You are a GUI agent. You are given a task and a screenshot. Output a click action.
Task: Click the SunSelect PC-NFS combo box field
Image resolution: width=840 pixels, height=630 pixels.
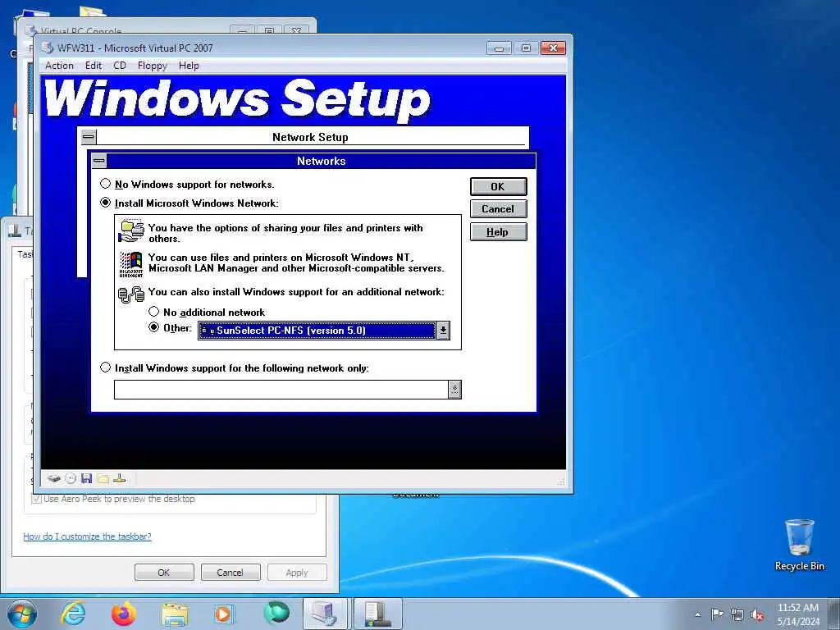click(x=317, y=331)
